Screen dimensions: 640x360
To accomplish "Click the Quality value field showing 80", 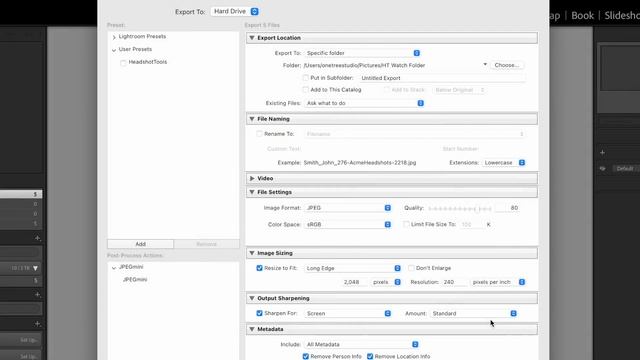I will [x=507, y=208].
